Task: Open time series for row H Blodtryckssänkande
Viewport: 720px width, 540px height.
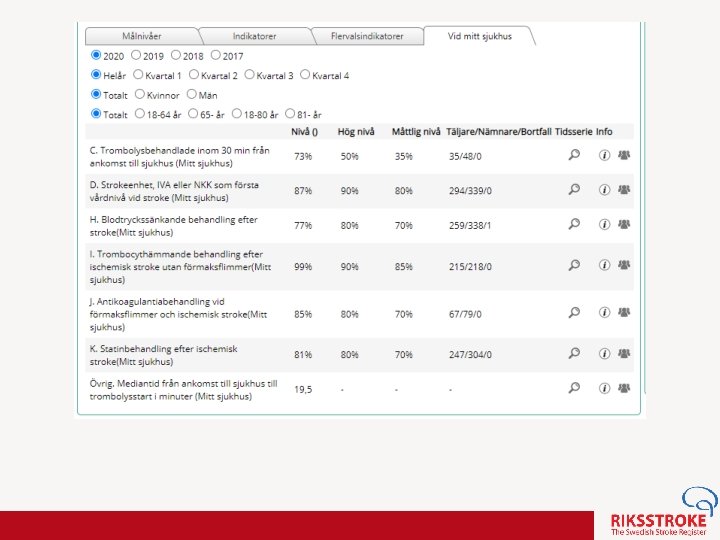Action: tap(574, 224)
